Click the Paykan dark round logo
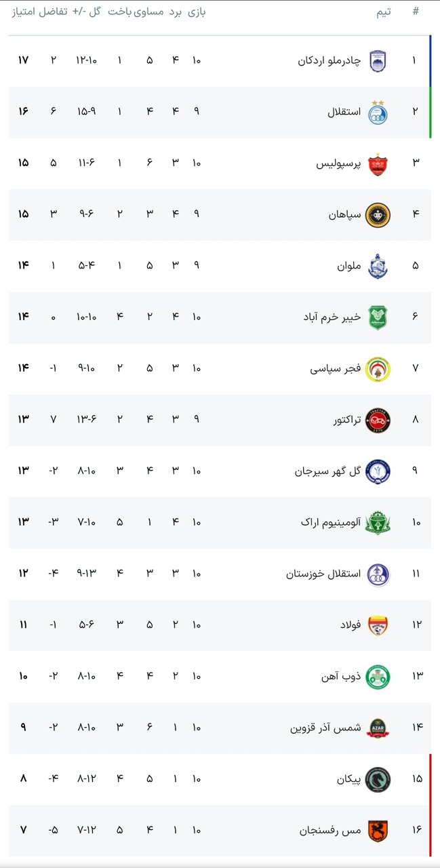Viewport: 440px width, 868px height. pyautogui.click(x=378, y=779)
